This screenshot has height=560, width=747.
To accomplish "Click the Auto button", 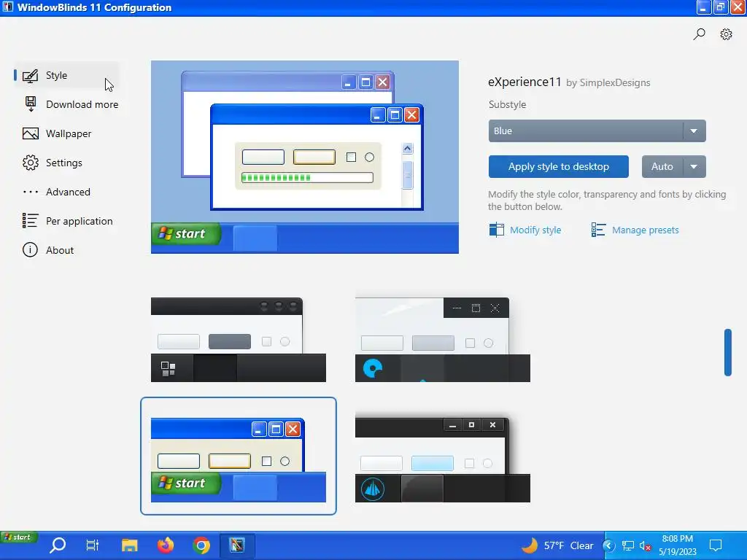I will click(x=662, y=167).
